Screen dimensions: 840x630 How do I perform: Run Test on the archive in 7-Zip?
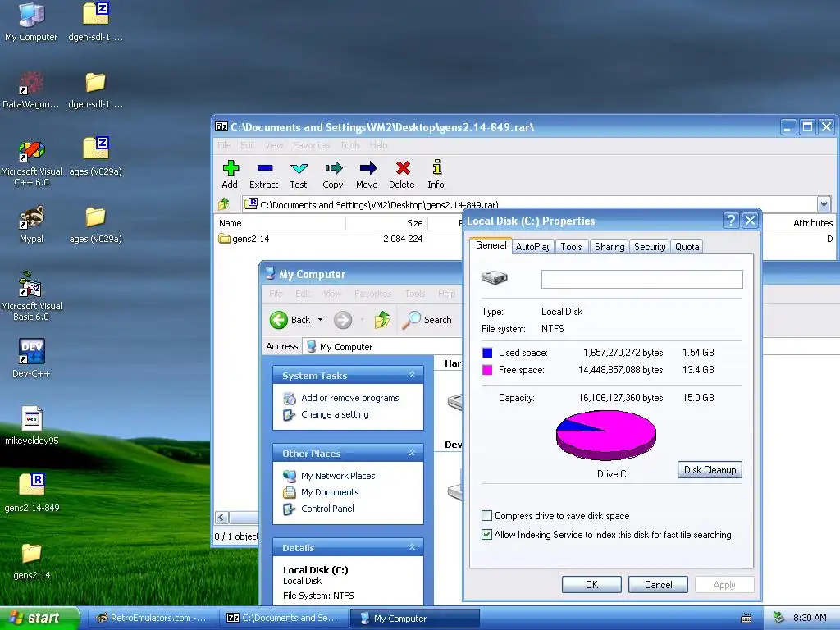click(x=299, y=175)
